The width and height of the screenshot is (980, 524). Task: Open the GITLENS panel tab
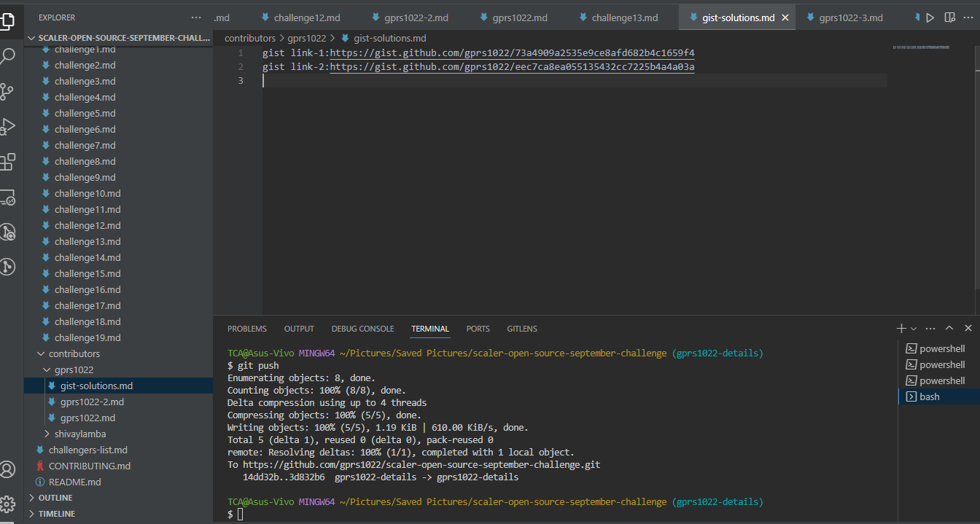pos(521,329)
